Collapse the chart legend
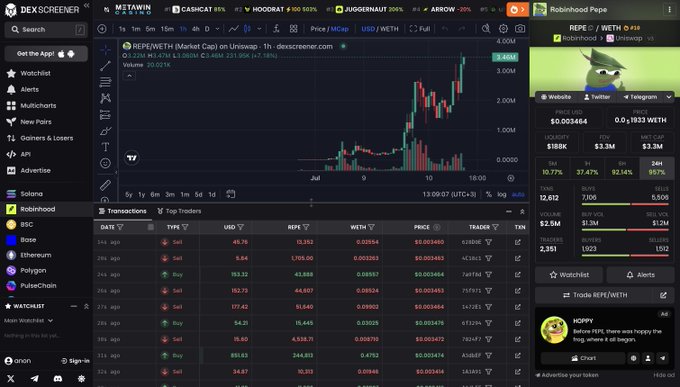The width and height of the screenshot is (680, 387). pyautogui.click(x=129, y=76)
